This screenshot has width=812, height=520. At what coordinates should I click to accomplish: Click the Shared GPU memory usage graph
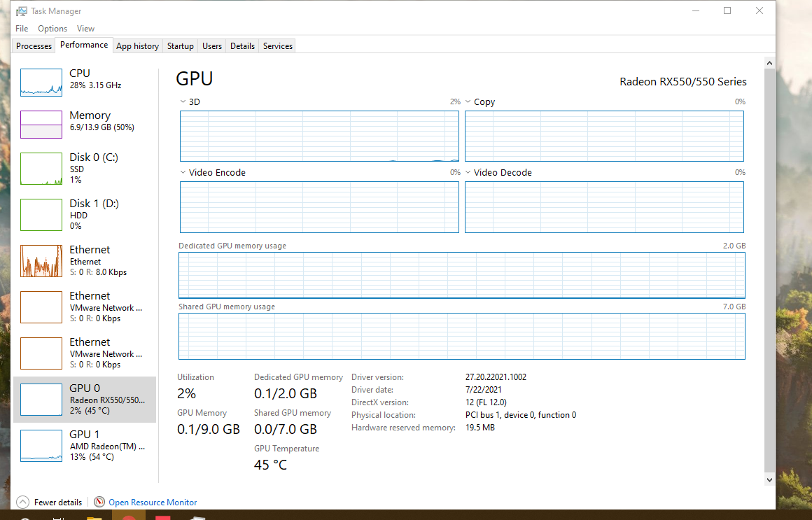click(462, 336)
